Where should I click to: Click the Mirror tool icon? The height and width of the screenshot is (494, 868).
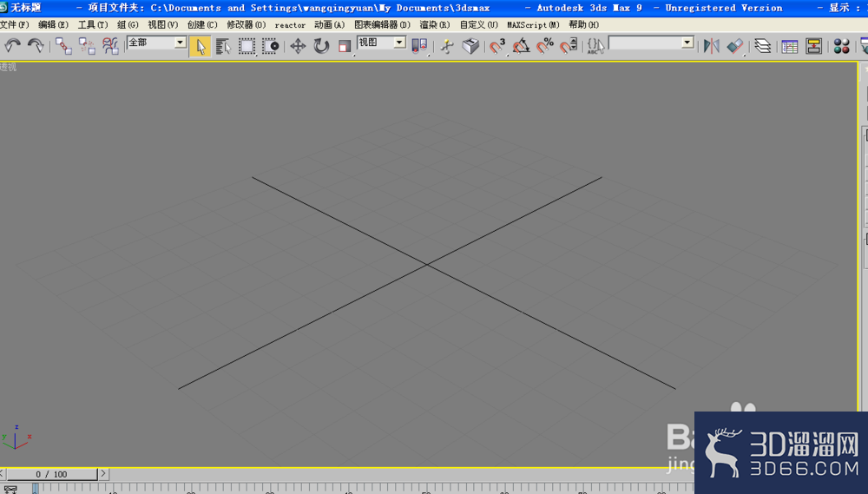pos(712,46)
